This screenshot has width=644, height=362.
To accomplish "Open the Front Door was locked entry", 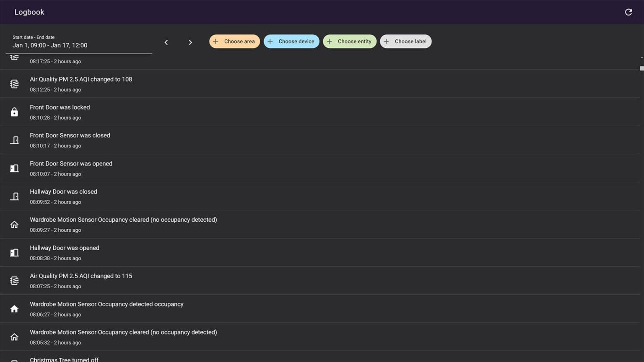I will pos(60,108).
